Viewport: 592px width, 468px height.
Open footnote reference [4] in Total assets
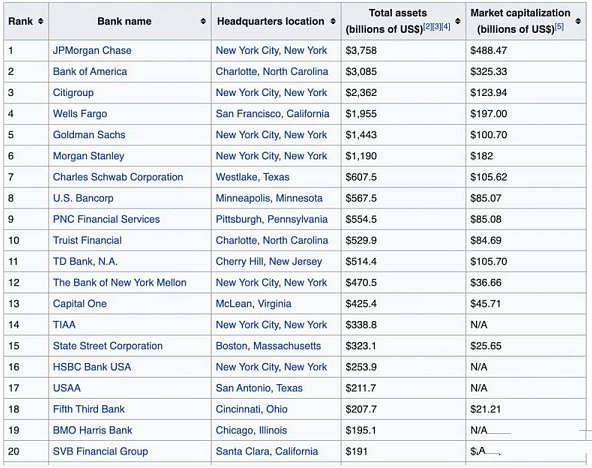coord(446,26)
